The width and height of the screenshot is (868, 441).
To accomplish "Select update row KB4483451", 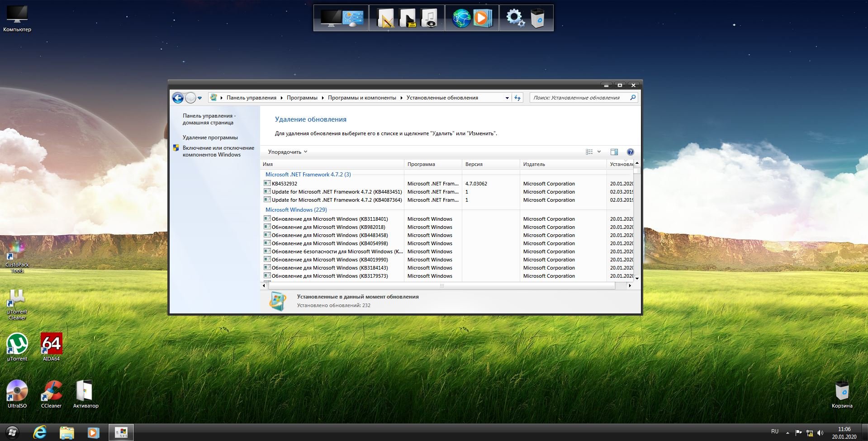I will pyautogui.click(x=447, y=192).
